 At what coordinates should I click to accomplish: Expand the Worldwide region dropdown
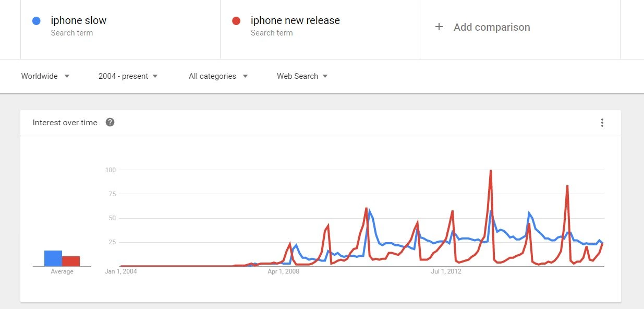click(45, 76)
